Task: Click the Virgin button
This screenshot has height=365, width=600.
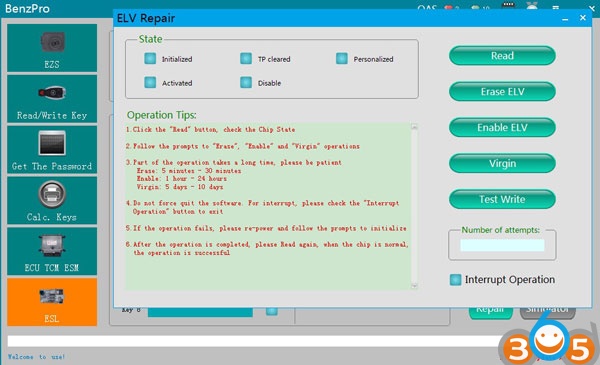Action: (x=502, y=163)
